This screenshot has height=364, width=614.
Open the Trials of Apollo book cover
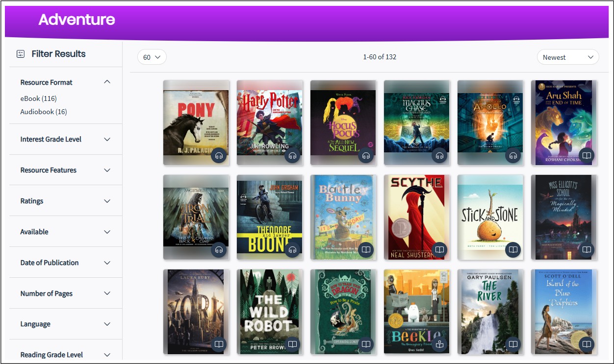[x=490, y=122]
